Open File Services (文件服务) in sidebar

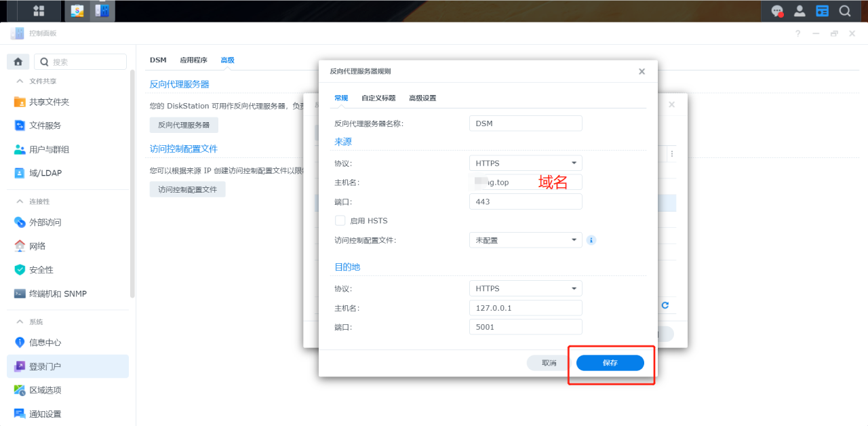pyautogui.click(x=68, y=125)
